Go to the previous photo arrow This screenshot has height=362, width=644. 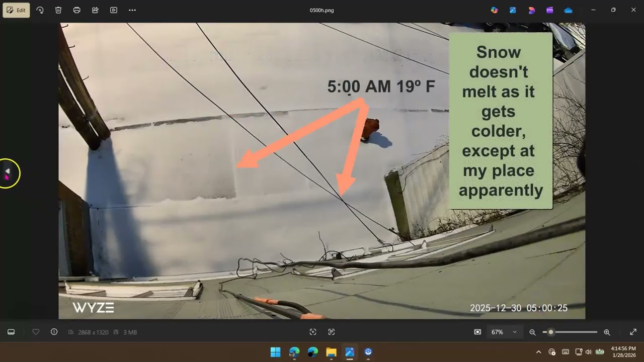click(7, 171)
